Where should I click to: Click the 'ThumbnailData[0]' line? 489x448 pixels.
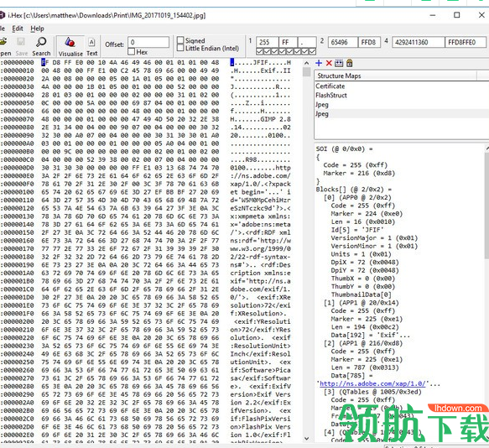[x=362, y=294]
